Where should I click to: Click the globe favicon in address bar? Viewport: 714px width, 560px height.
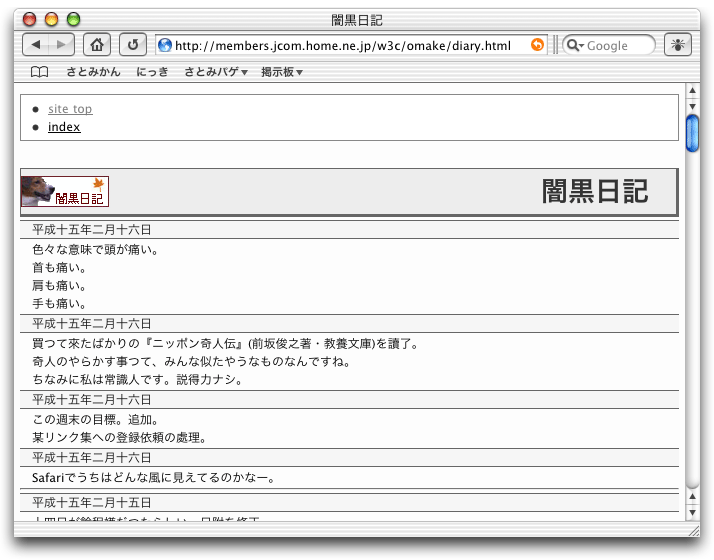click(x=165, y=45)
